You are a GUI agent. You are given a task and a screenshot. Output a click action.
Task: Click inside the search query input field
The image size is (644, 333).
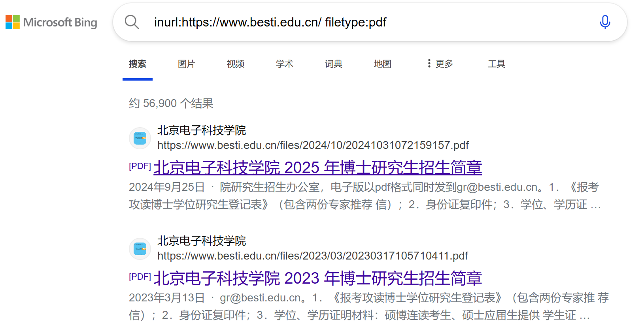[370, 22]
